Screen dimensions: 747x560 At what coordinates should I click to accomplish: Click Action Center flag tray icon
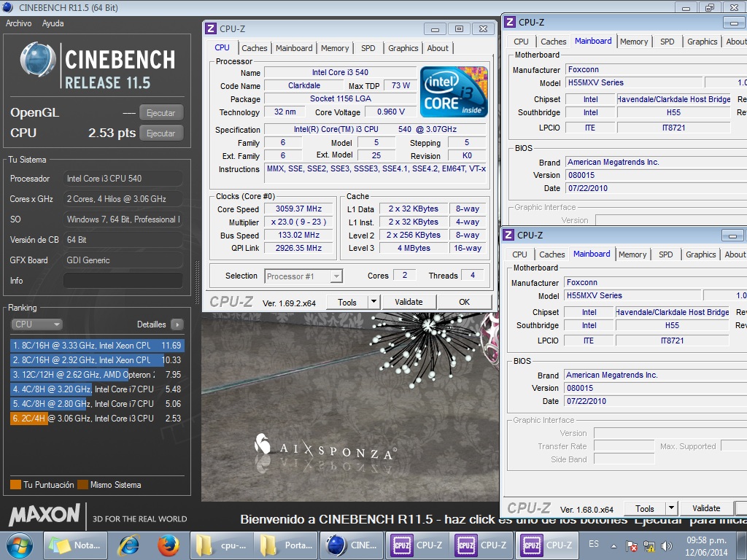[x=632, y=546]
